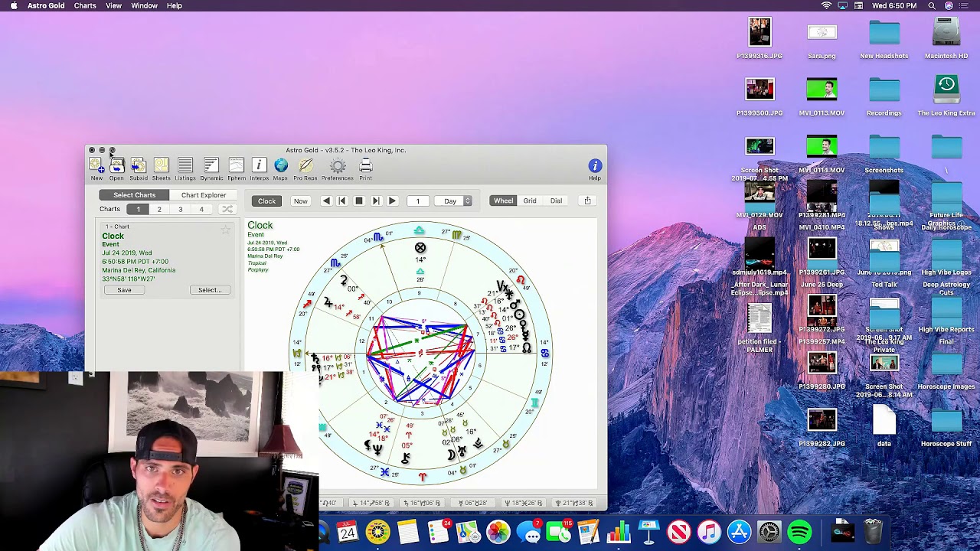Show the Wheel chart view
980x551 pixels.
click(x=503, y=201)
